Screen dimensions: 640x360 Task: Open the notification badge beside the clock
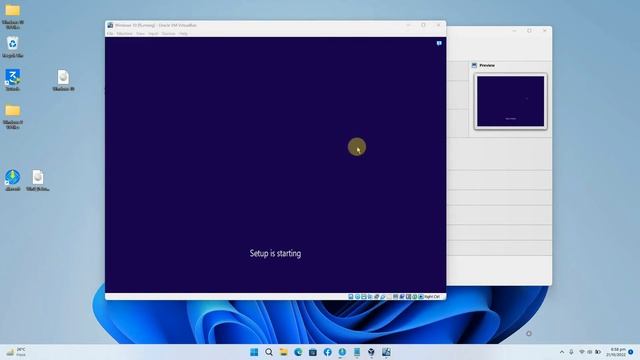tap(631, 352)
